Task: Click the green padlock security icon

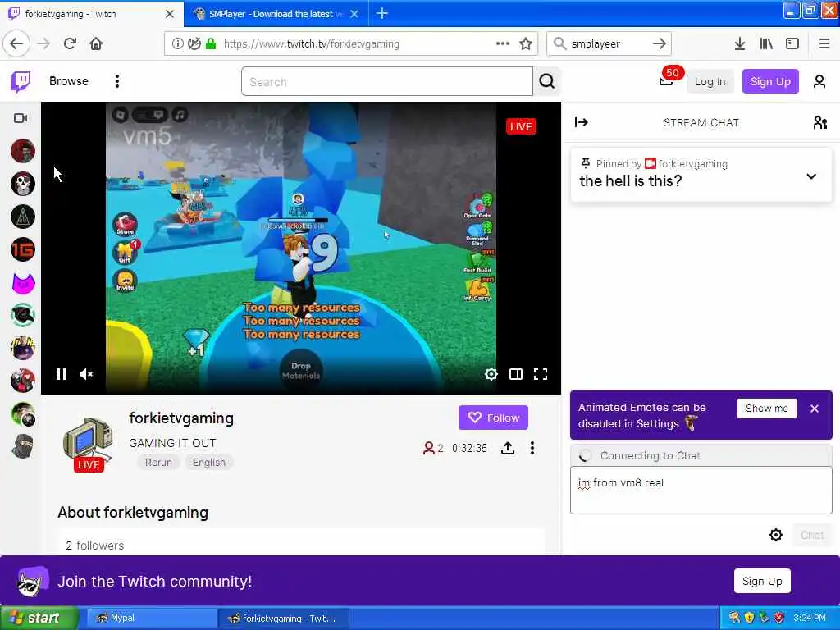Action: point(211,43)
